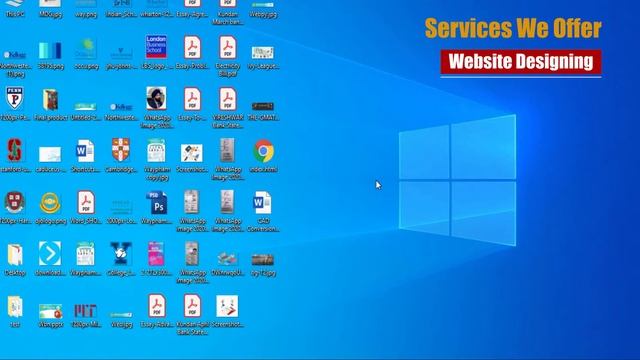Screen dimensions: 640x360
Task: Open the Wow.pptx PowerPoint file
Action: [x=50, y=311]
